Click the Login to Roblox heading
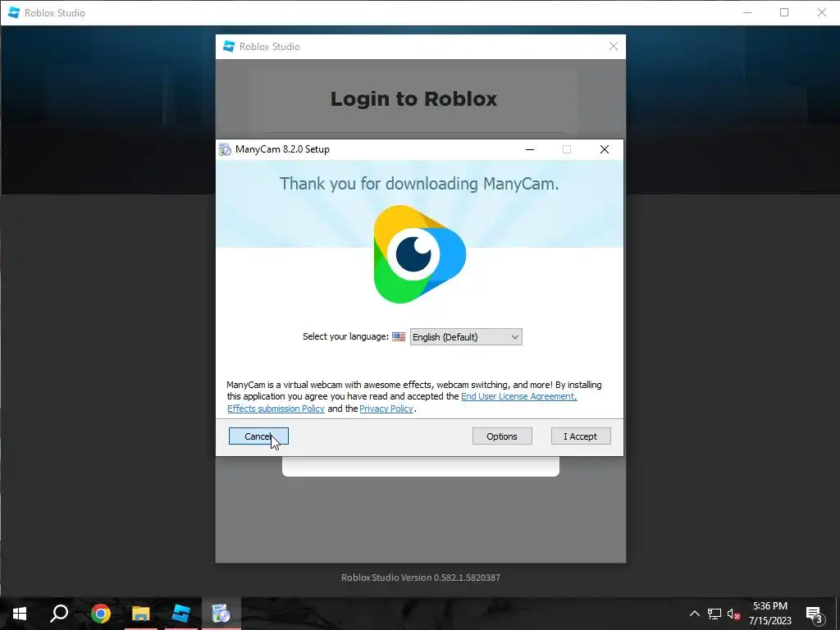840x630 pixels. 413,99
